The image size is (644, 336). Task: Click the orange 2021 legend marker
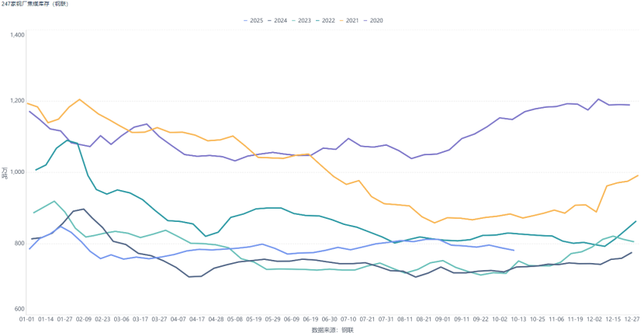(341, 20)
